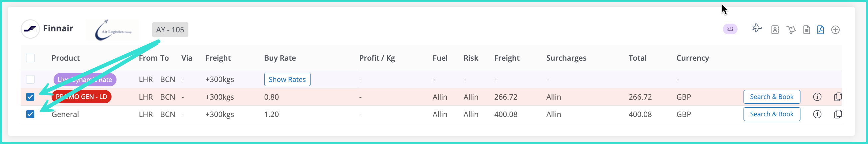The height and width of the screenshot is (144, 868).
Task: Click the airplane icon in Finnair header
Action: 757,28
